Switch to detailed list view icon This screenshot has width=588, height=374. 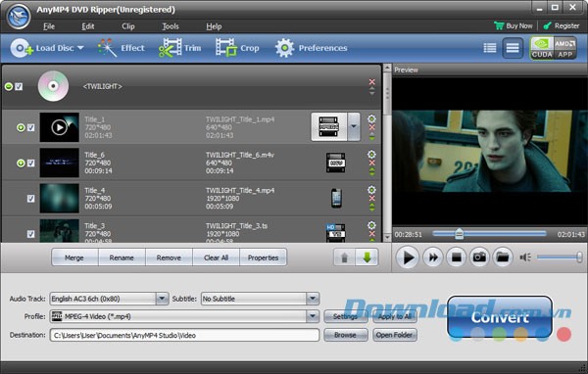coord(490,48)
